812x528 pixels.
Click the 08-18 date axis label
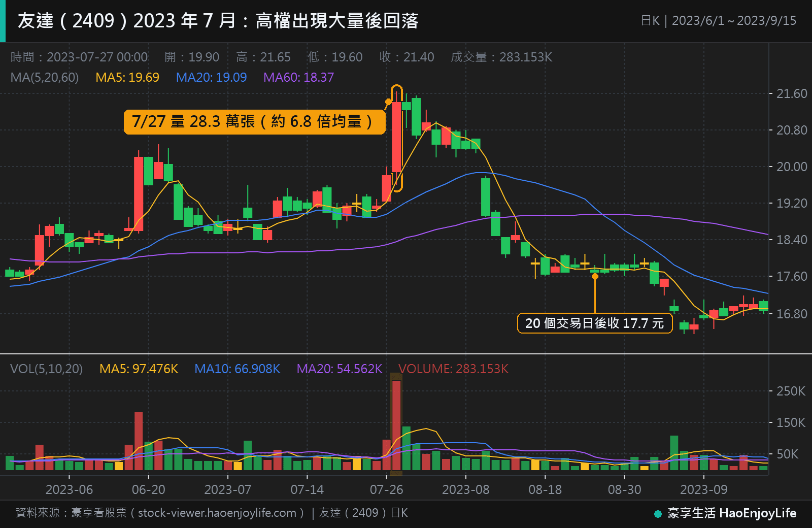coord(545,489)
